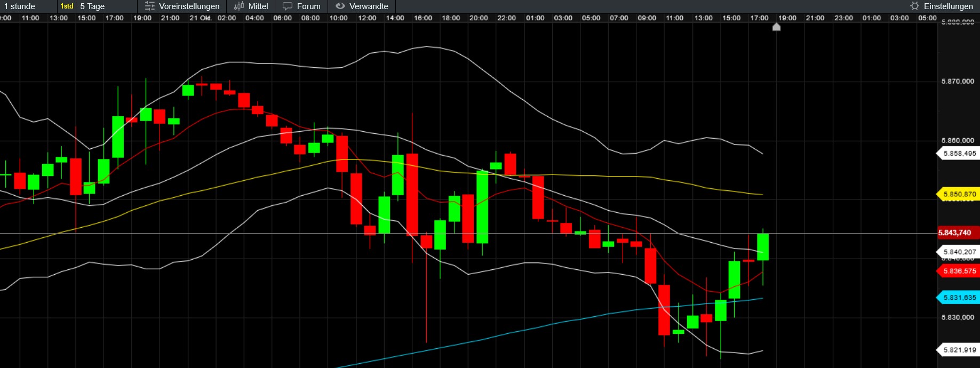Click the "02:00" time axis label
980x368 pixels.
(x=227, y=18)
